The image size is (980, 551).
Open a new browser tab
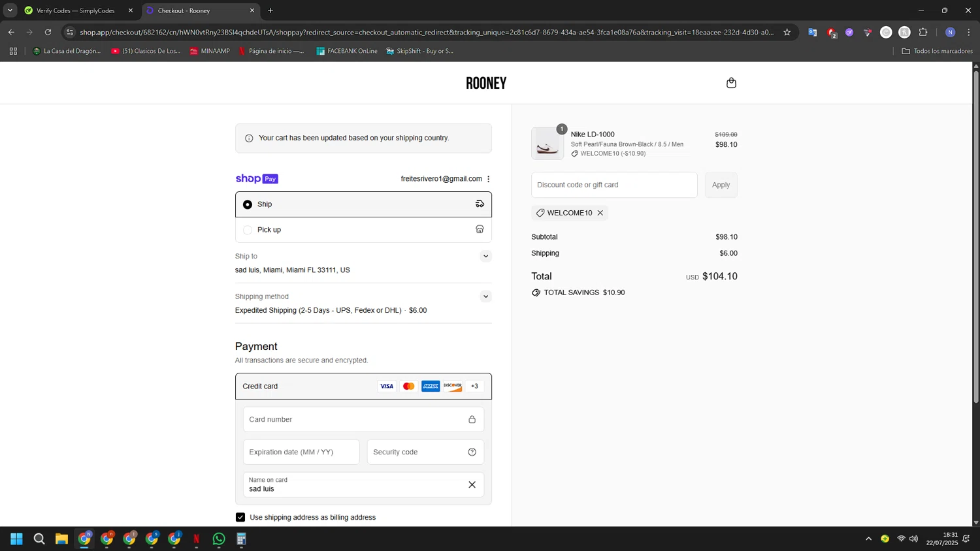[x=270, y=10]
